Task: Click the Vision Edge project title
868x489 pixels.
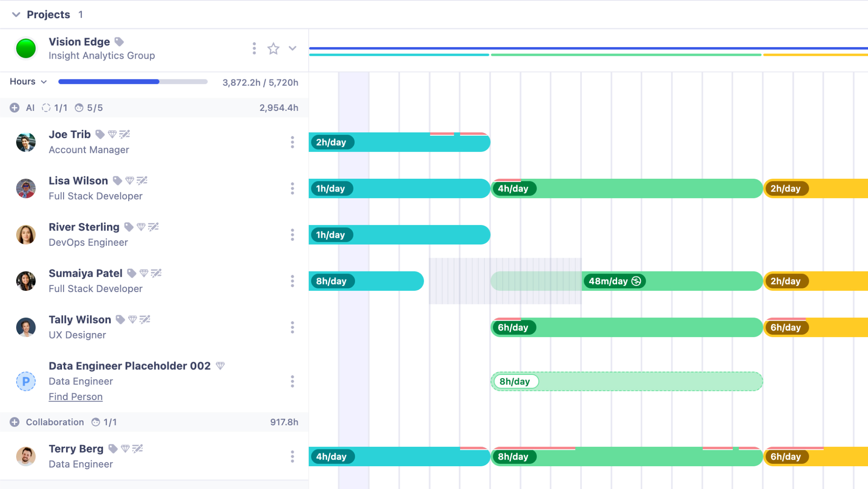Action: [x=79, y=41]
